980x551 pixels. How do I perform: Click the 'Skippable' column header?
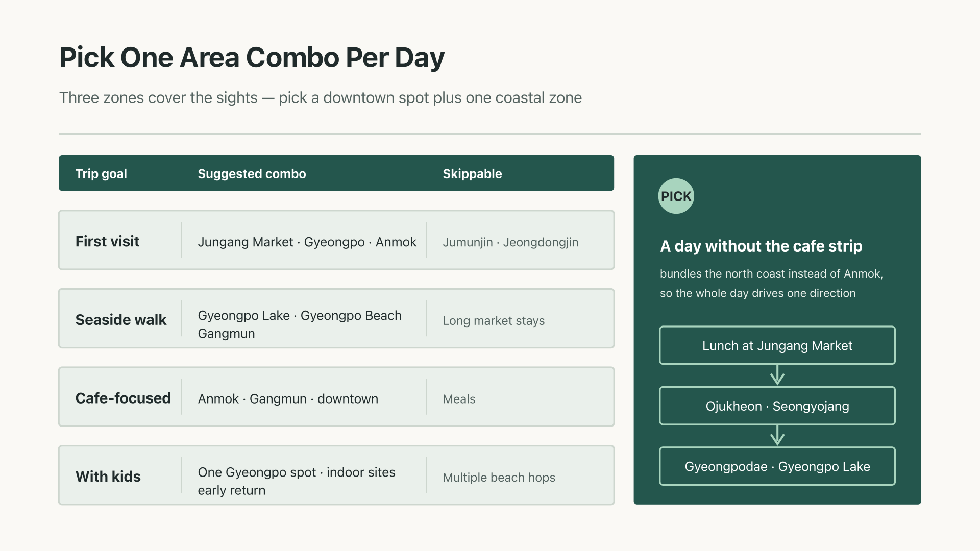coord(472,173)
